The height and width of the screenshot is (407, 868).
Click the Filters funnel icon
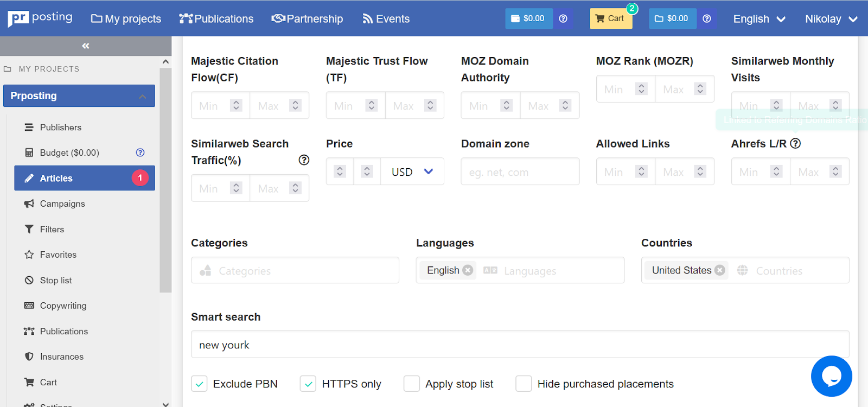tap(29, 230)
